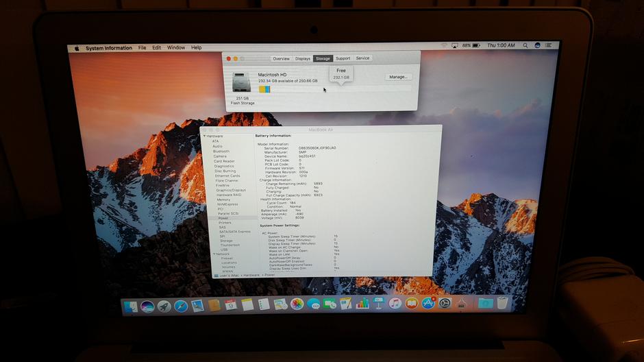Open the Apple menu
Image resolution: width=644 pixels, height=362 pixels.
(x=77, y=48)
